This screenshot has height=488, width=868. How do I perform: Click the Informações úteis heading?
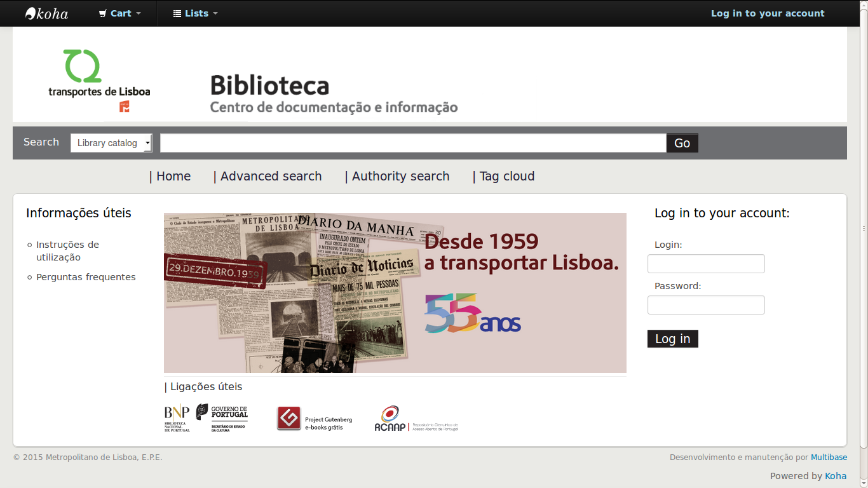pyautogui.click(x=79, y=213)
